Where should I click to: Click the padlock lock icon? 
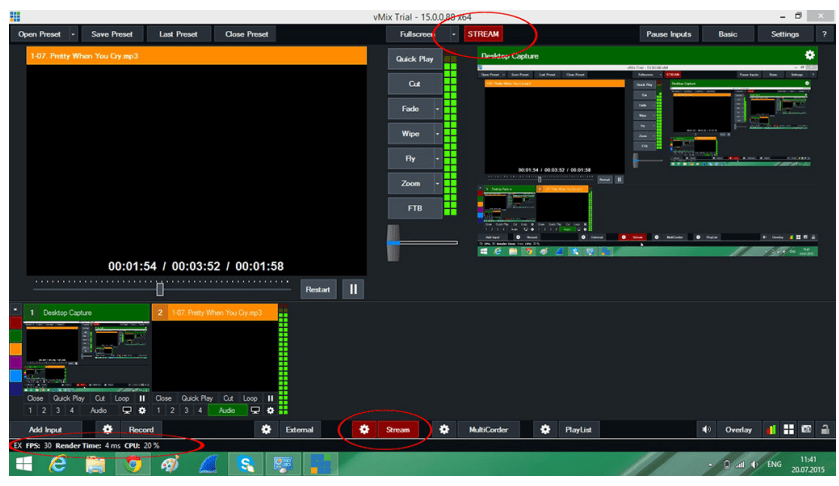(825, 429)
